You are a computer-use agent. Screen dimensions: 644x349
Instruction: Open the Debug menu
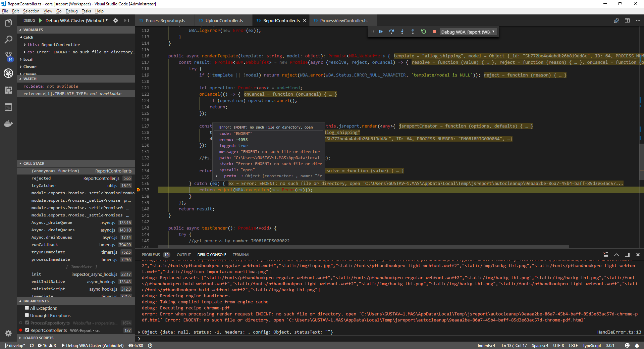(71, 11)
